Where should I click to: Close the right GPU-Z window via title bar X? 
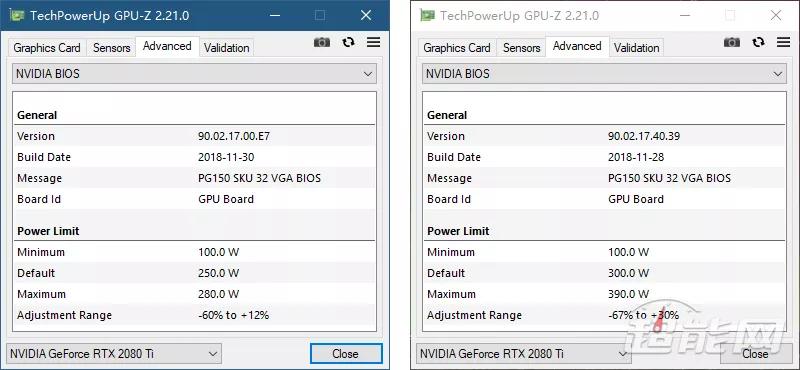click(776, 15)
